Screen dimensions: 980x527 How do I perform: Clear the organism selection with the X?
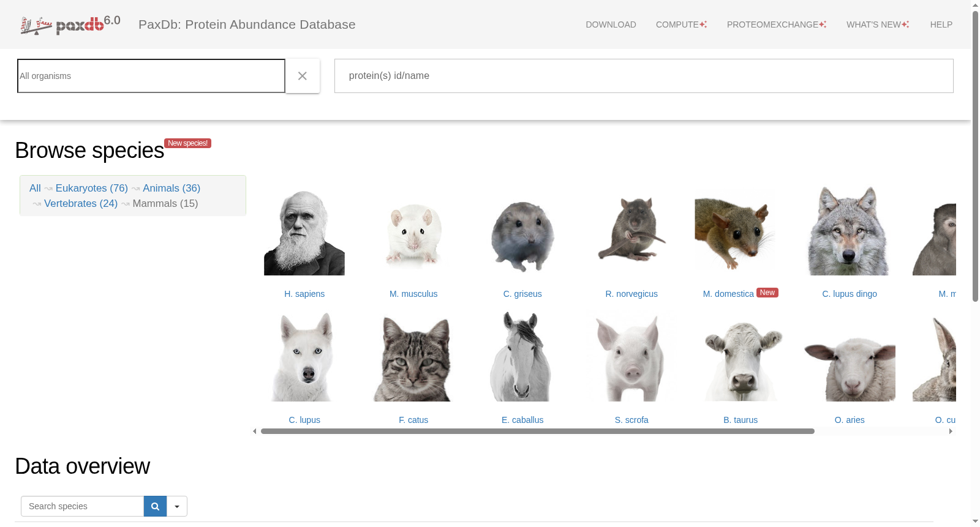[x=303, y=76]
